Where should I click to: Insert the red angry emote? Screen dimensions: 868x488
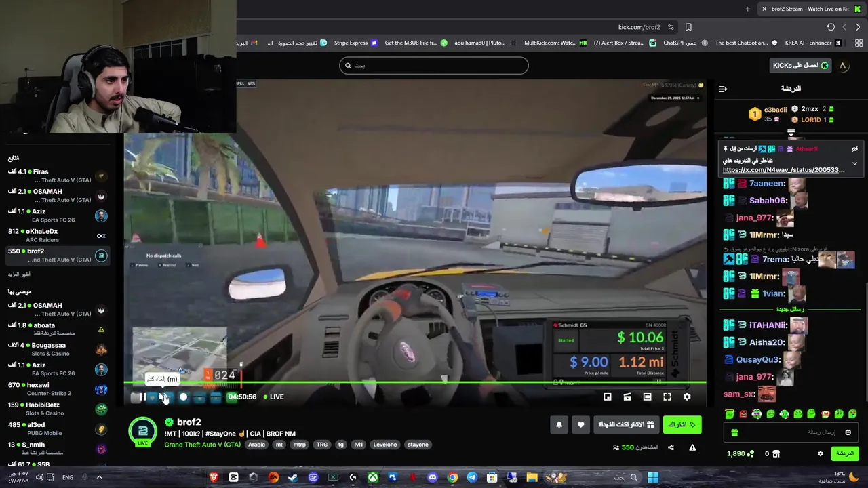pos(743,414)
